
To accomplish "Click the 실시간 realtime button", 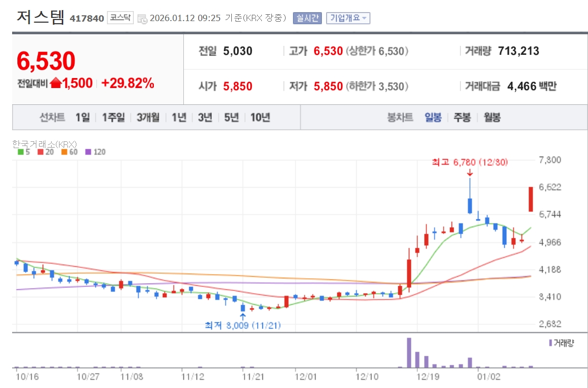I will [308, 18].
